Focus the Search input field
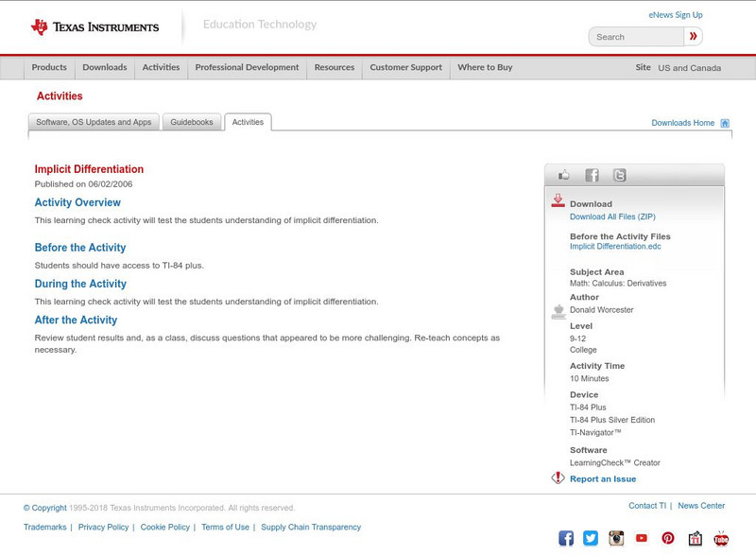The height and width of the screenshot is (555, 756). (636, 37)
